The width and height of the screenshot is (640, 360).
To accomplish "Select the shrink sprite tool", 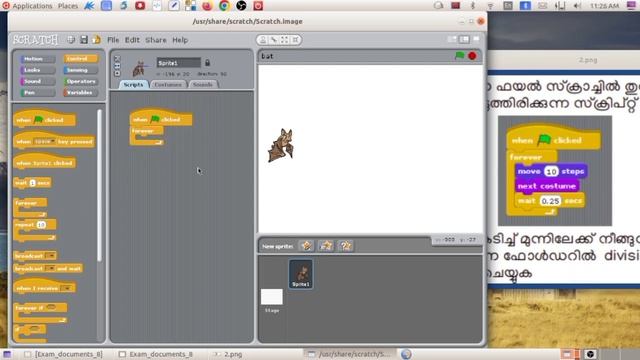I will click(295, 40).
